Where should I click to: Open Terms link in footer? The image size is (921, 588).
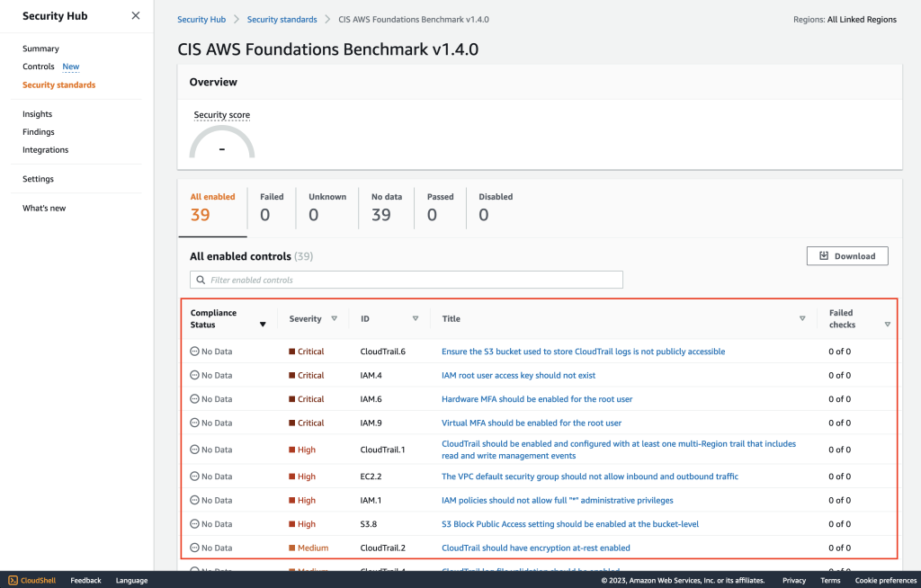(830, 581)
